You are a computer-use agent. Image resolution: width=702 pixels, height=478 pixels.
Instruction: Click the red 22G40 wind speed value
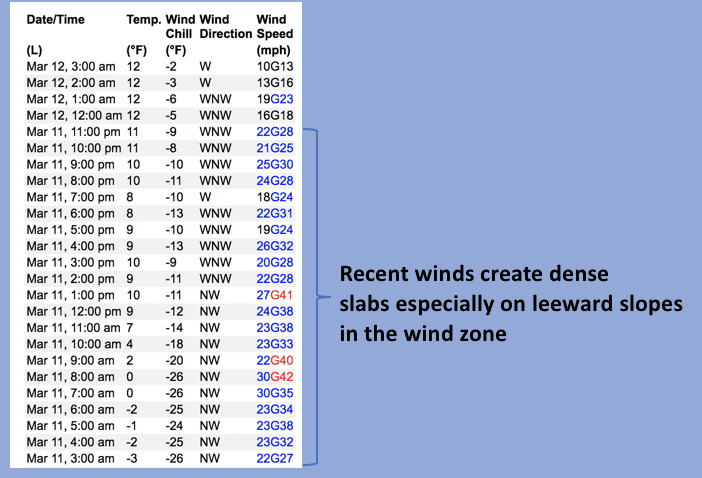coord(274,360)
